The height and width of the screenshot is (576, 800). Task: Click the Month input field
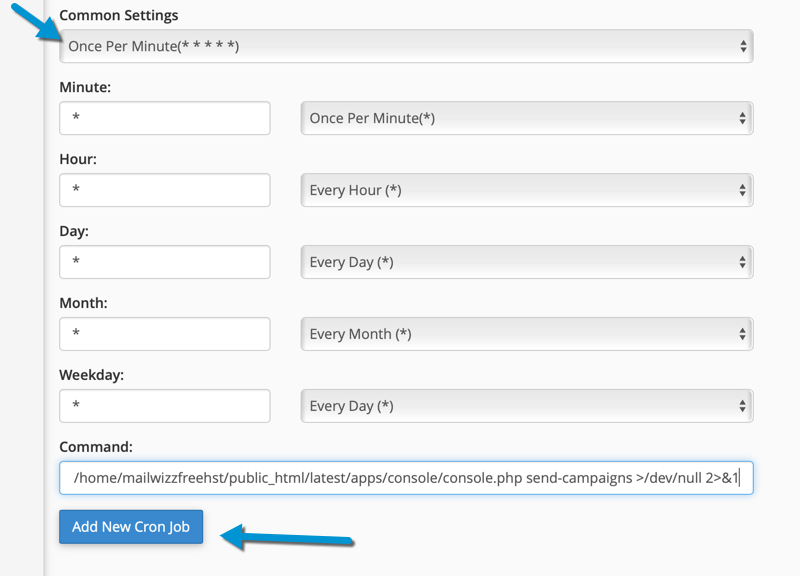(x=165, y=334)
